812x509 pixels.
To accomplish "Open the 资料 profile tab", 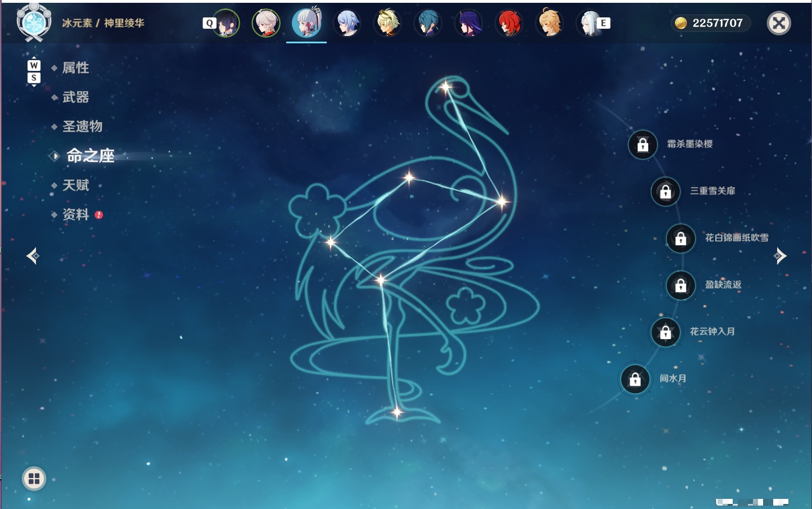I will point(75,214).
